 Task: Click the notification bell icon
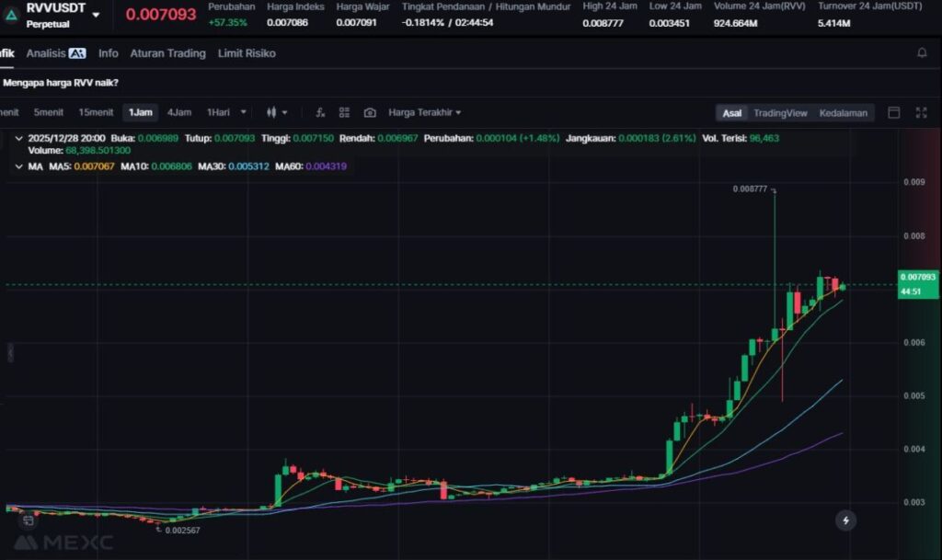[x=922, y=53]
